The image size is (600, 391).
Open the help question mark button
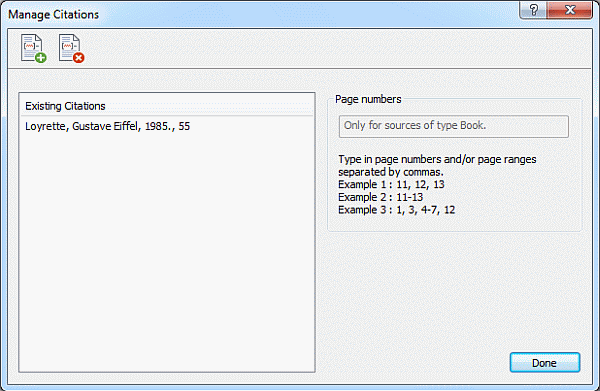(533, 10)
